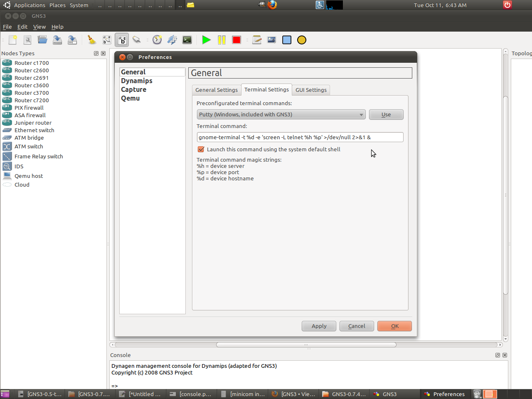Viewport: 532px width, 399px height.
Task: Open the Help menu
Action: 57,27
